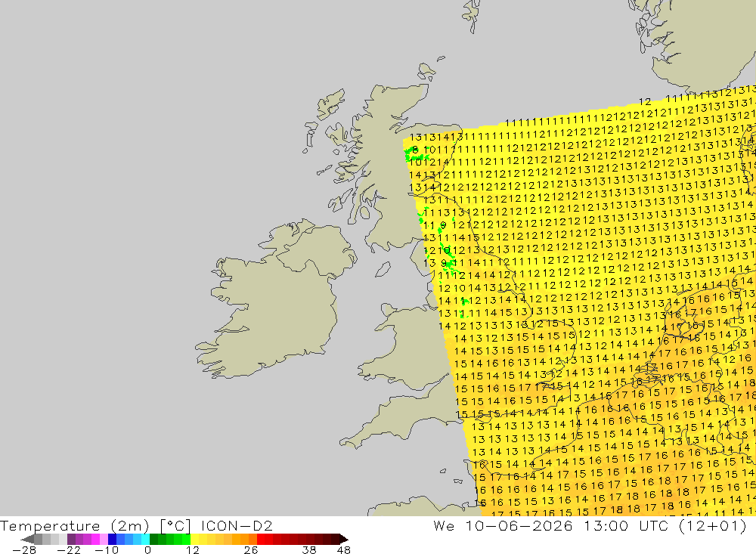Viewport: 756px width, 554px height.
Task: Click the '0' legend label
Action: click(x=147, y=550)
